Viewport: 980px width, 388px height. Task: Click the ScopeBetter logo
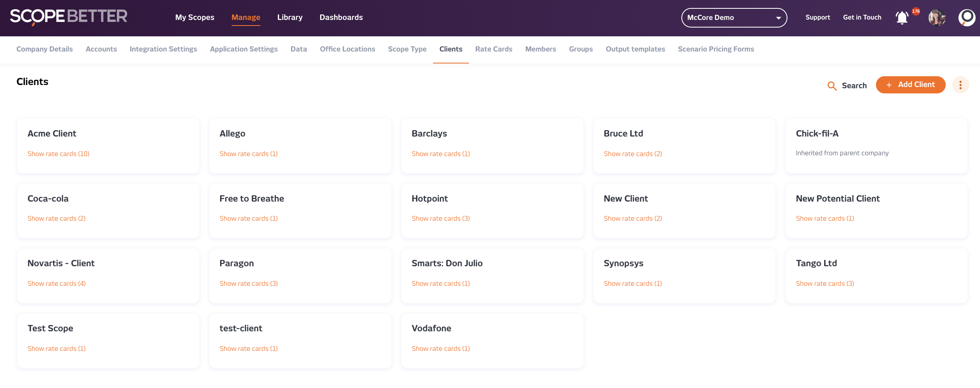point(68,17)
